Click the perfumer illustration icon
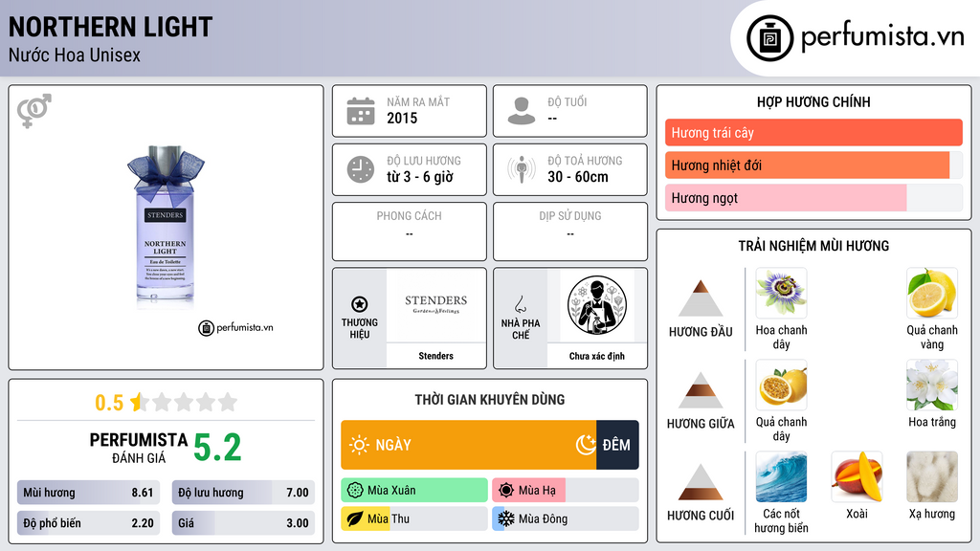This screenshot has width=980, height=551. (x=597, y=305)
